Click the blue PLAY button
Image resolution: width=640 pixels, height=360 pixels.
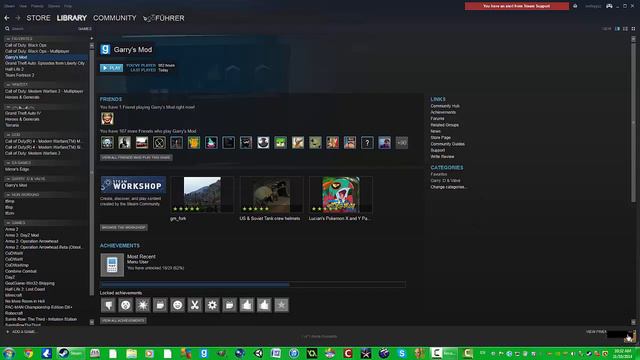111,68
